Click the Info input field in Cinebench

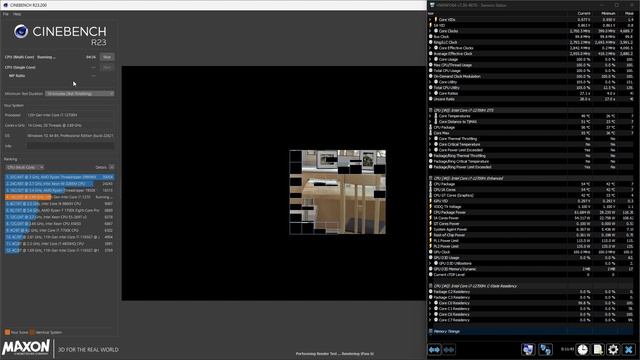71,146
